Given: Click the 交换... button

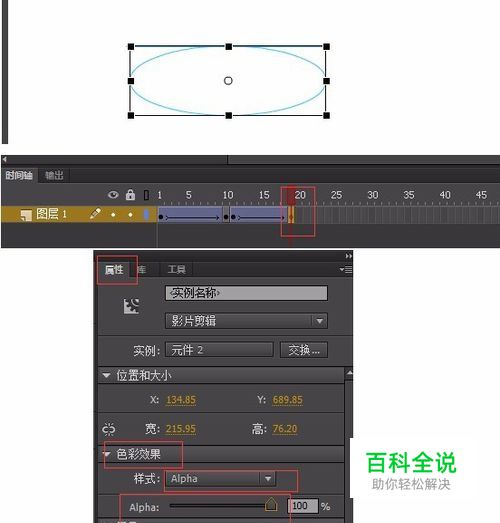Looking at the screenshot, I should click(x=304, y=350).
